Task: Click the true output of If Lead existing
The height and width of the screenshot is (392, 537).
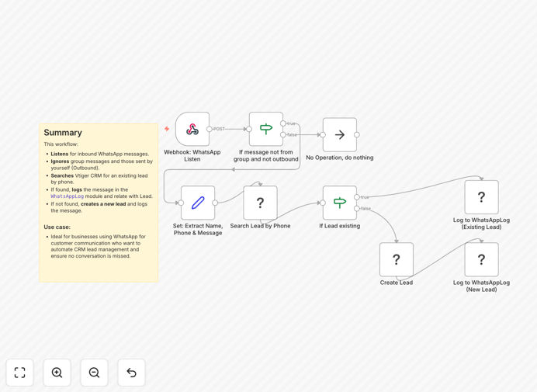Action: (x=357, y=197)
